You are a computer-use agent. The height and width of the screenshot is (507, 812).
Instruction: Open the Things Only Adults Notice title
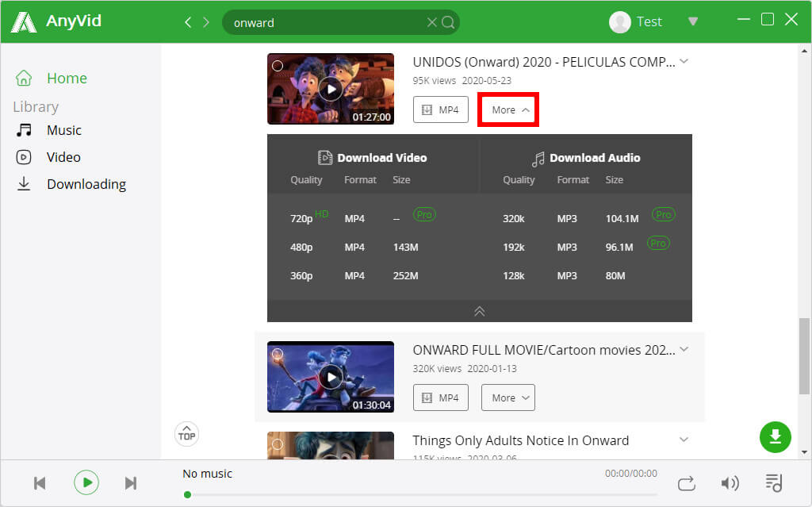[x=520, y=440]
